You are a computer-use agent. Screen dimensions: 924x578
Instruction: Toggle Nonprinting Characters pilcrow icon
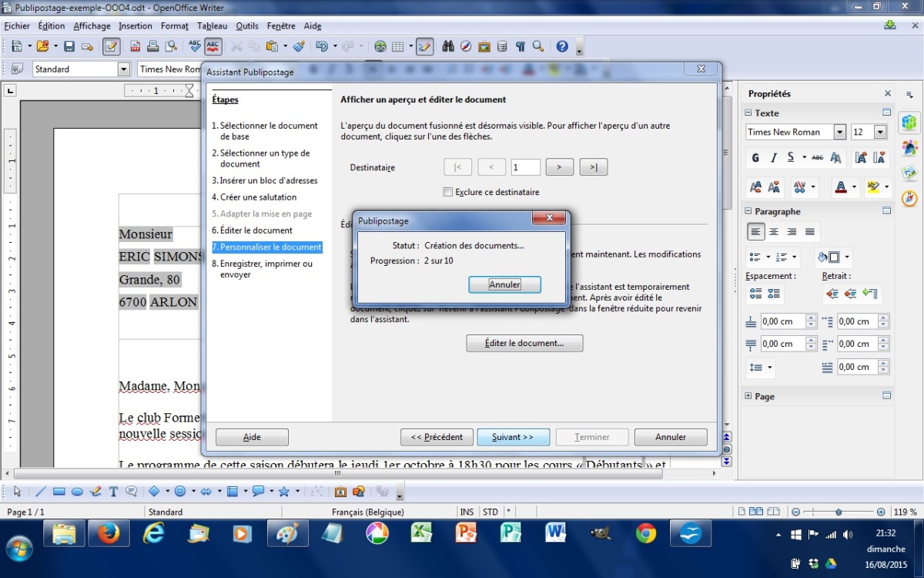pos(521,46)
